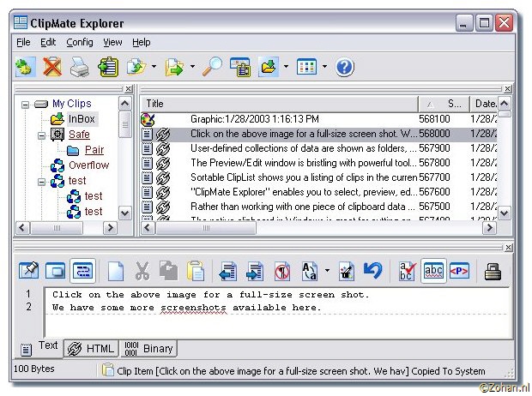Viewport: 532px width, 396px height.
Task: Sort clip list by S... column header
Action: click(444, 104)
